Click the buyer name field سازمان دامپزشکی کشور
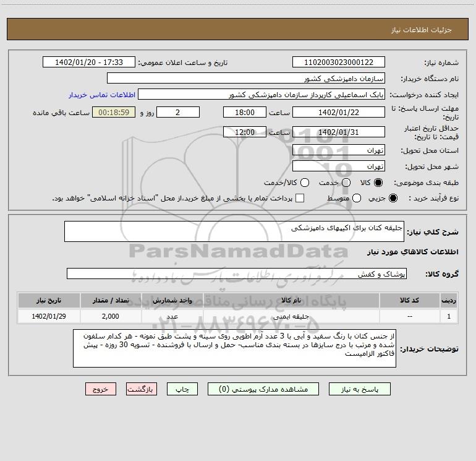 point(246,78)
